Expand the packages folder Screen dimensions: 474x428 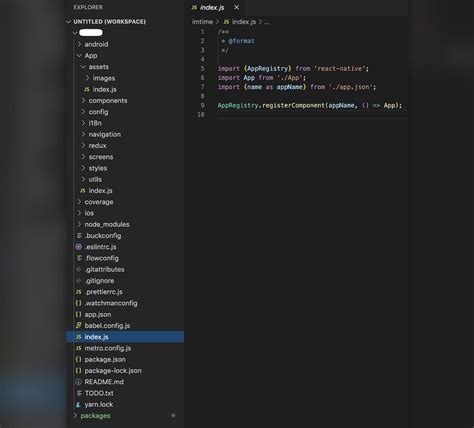click(x=95, y=416)
